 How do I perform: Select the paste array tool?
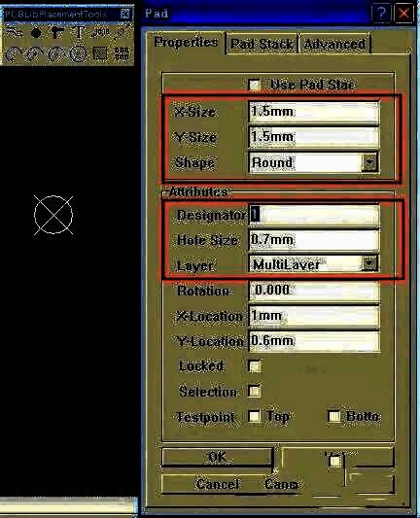click(122, 53)
